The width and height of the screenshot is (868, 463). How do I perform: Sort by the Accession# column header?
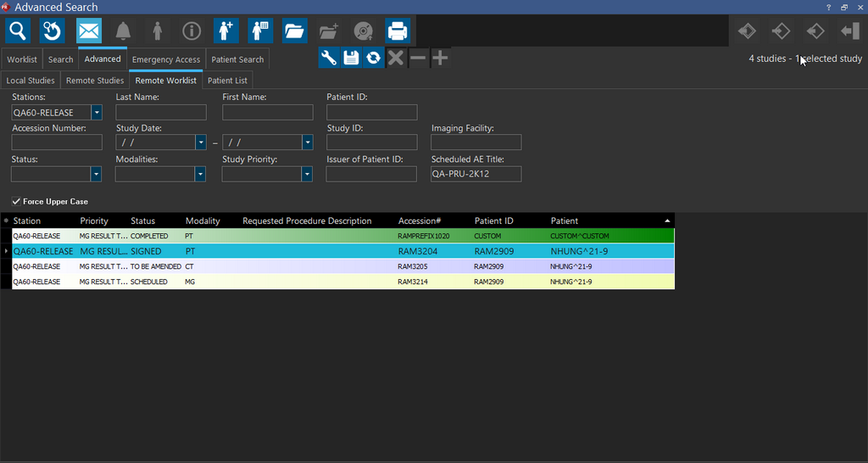420,220
